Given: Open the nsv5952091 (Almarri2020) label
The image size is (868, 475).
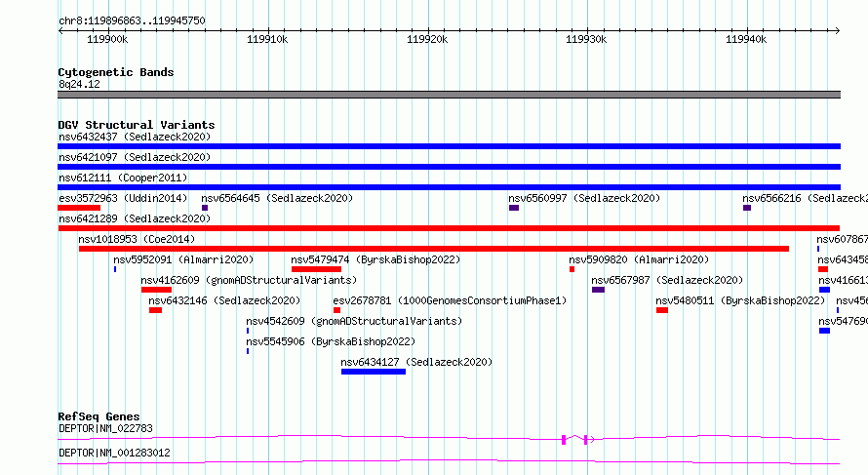Looking at the screenshot, I should click(183, 259).
